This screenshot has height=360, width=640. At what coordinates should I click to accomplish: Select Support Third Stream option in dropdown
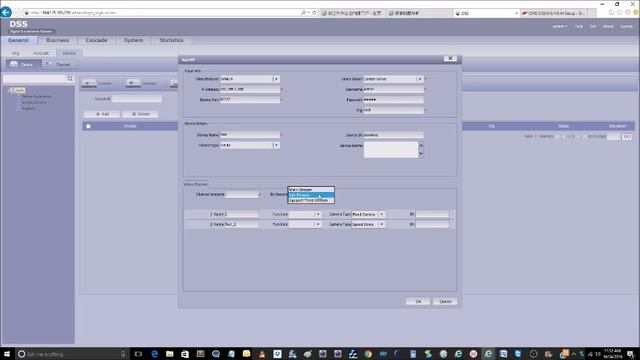click(311, 200)
